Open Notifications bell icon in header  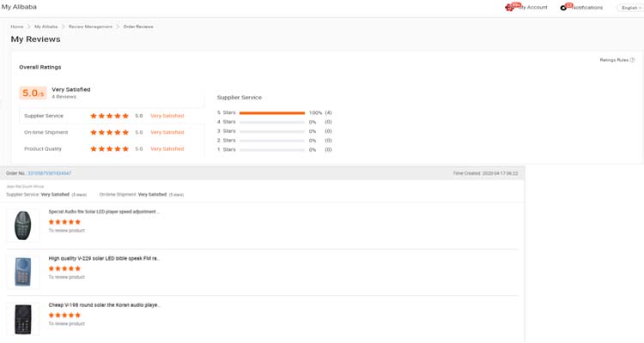point(563,8)
